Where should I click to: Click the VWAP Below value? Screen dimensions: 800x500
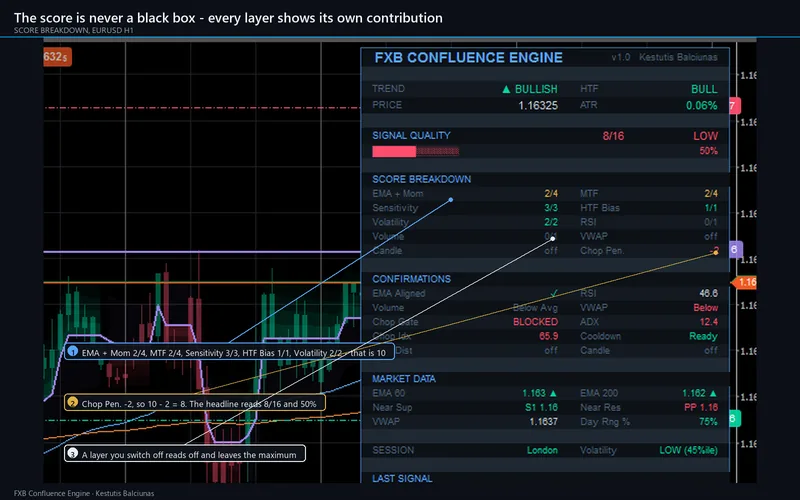(x=706, y=308)
